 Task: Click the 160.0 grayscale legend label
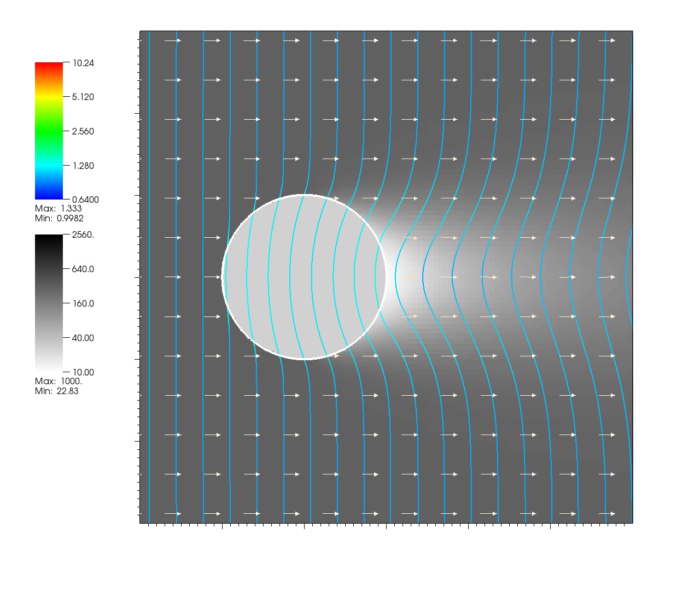83,303
